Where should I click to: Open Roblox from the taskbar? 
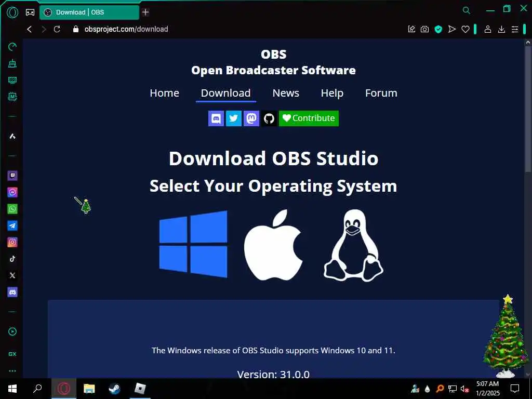pos(140,389)
